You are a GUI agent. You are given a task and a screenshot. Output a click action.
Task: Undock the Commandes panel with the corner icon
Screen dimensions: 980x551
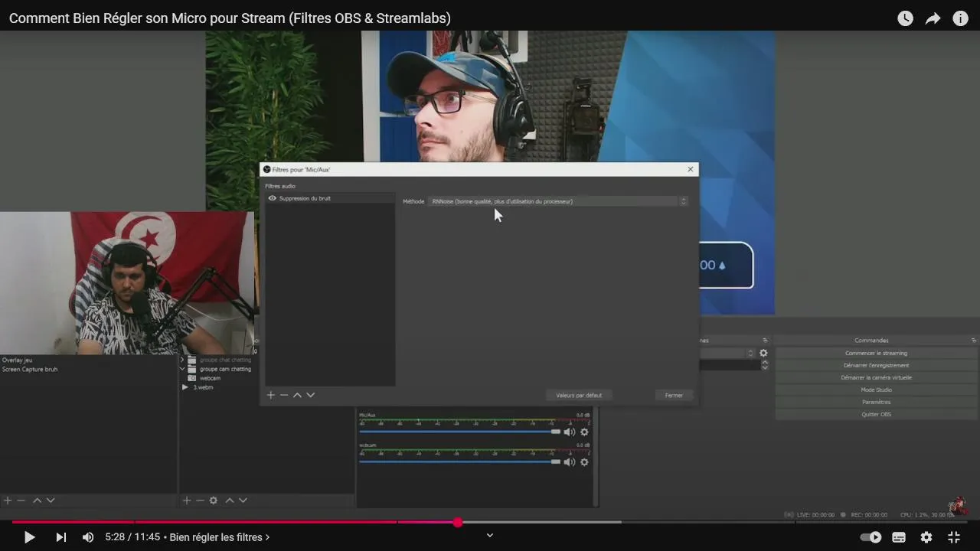coord(974,341)
